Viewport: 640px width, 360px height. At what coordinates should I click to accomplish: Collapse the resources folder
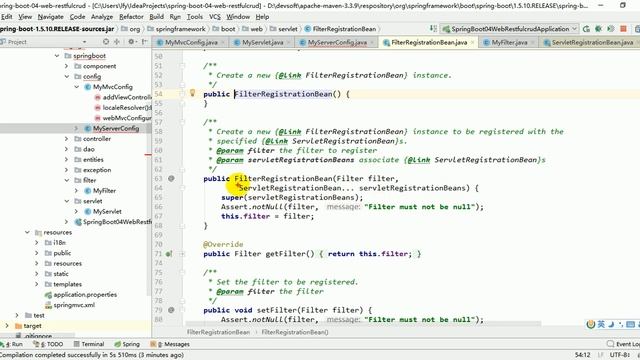27,232
